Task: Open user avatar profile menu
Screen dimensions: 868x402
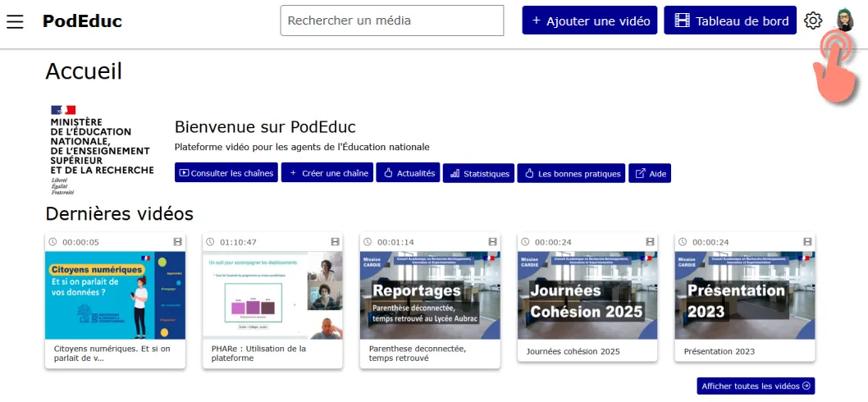Action: tap(845, 21)
